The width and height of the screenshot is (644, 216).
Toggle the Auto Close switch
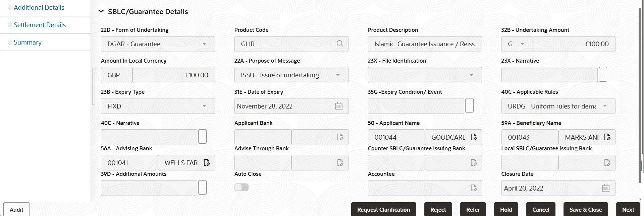241,188
